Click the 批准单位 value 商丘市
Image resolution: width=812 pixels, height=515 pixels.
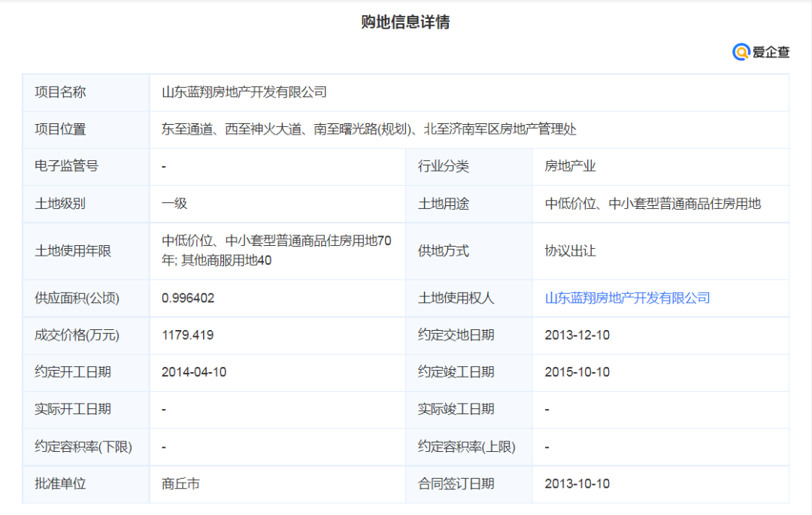click(180, 483)
